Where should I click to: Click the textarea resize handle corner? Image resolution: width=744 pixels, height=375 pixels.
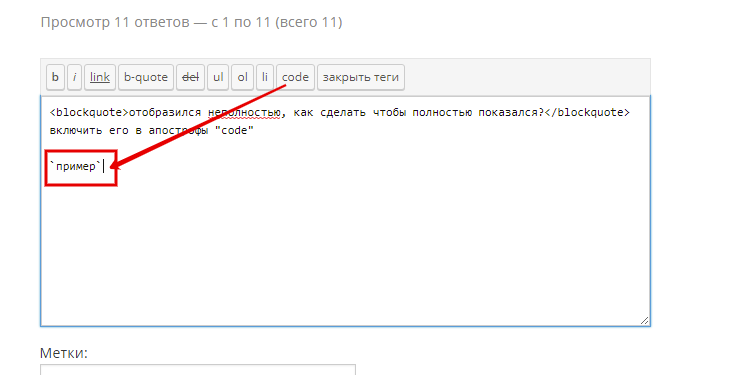pyautogui.click(x=644, y=320)
